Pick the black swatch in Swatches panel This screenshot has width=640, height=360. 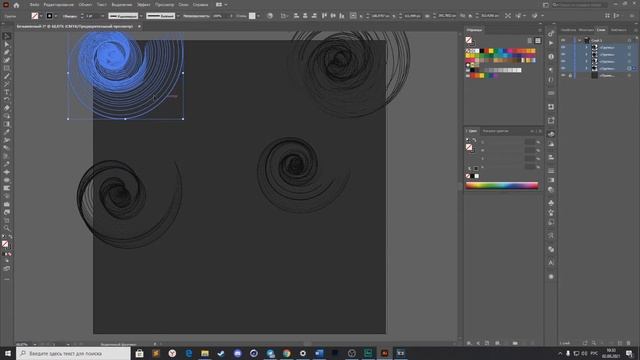(482, 51)
